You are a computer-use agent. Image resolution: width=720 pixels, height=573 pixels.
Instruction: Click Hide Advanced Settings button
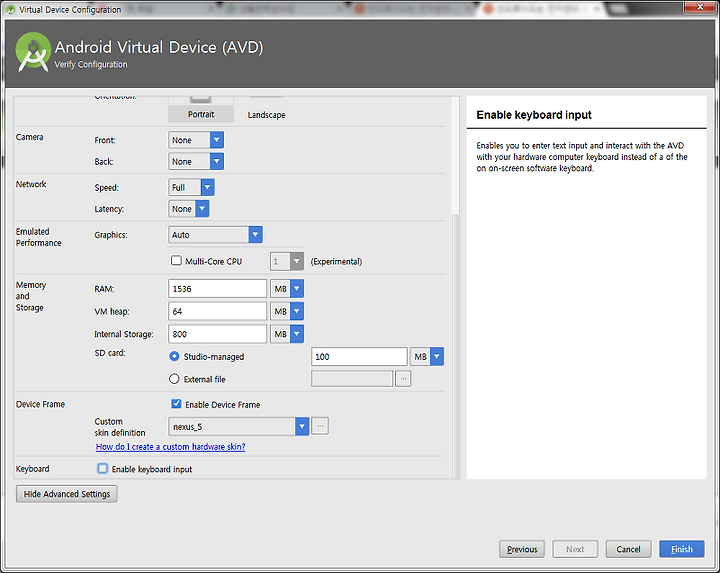(x=67, y=494)
